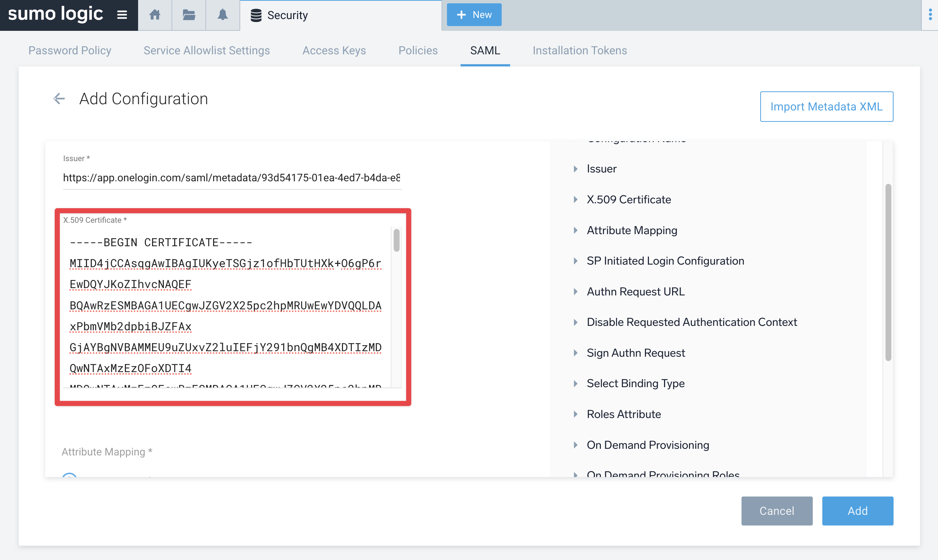Expand the Roles Attribute help
Screen dimensions: 938x560
617,414
